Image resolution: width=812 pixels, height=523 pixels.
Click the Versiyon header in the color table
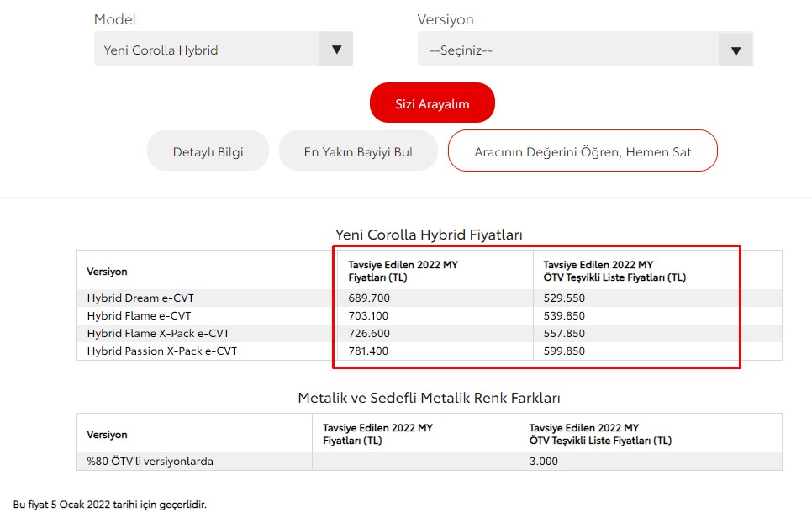(107, 435)
